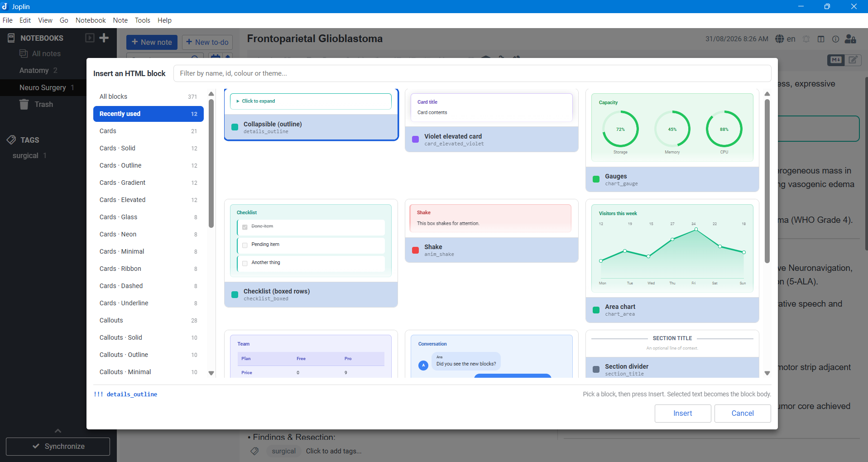Click Insert in the HTML block dialog
This screenshot has height=462, width=868.
[x=683, y=413]
